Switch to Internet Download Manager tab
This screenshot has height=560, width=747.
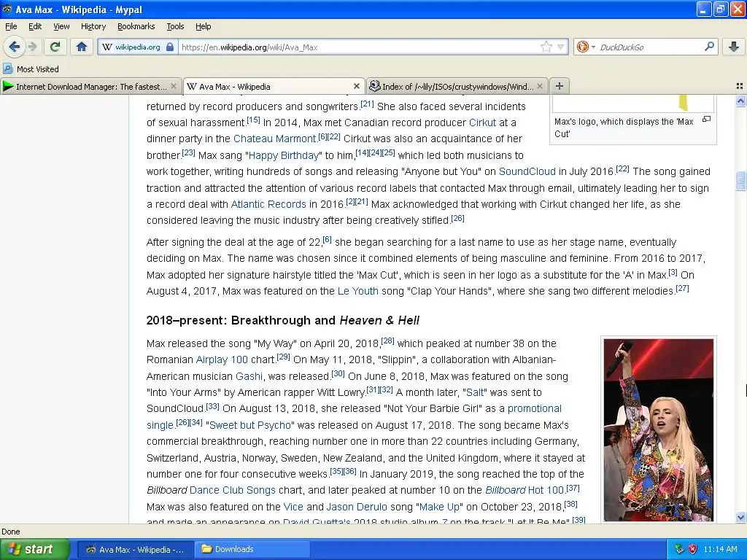coord(90,86)
